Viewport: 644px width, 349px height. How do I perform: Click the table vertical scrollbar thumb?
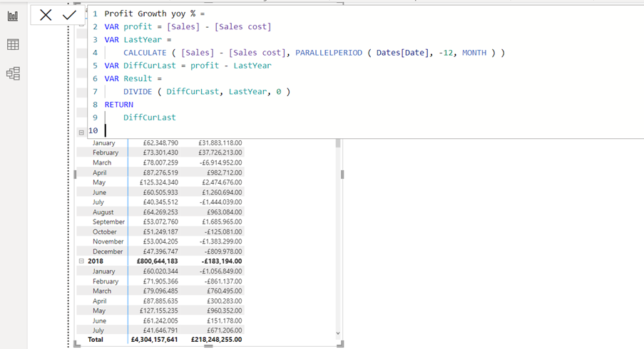pyautogui.click(x=338, y=143)
